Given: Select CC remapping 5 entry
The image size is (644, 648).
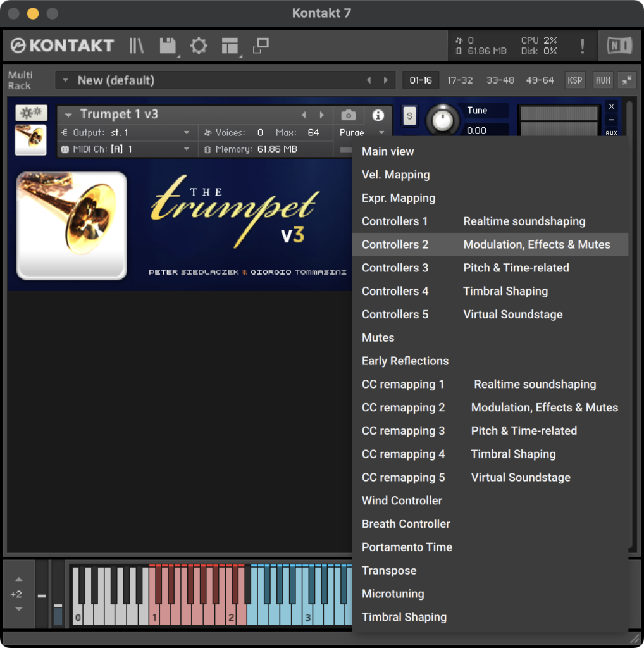Looking at the screenshot, I should pos(490,477).
